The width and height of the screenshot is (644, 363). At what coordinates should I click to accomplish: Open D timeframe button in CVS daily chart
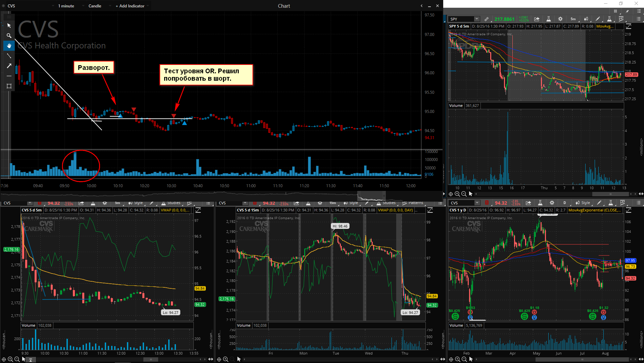coord(564,203)
